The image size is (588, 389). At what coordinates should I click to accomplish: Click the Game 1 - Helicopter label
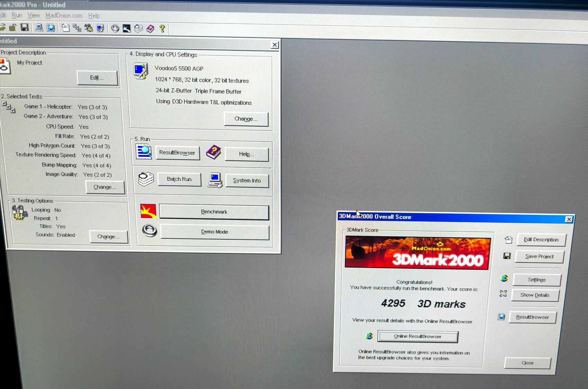point(48,107)
